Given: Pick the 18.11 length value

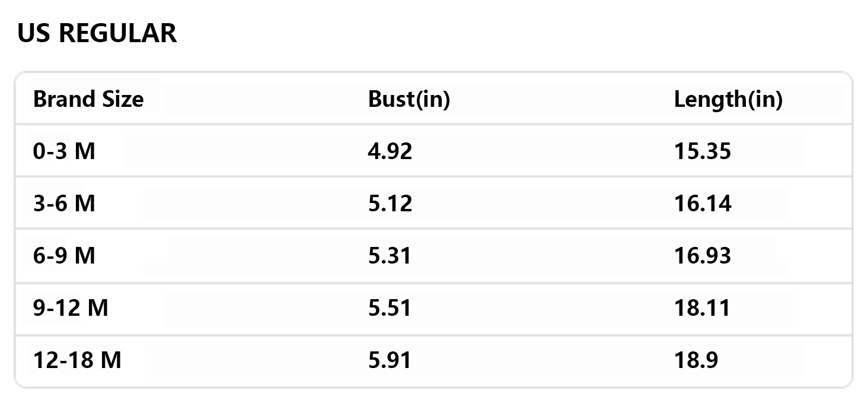Looking at the screenshot, I should coord(703,308).
